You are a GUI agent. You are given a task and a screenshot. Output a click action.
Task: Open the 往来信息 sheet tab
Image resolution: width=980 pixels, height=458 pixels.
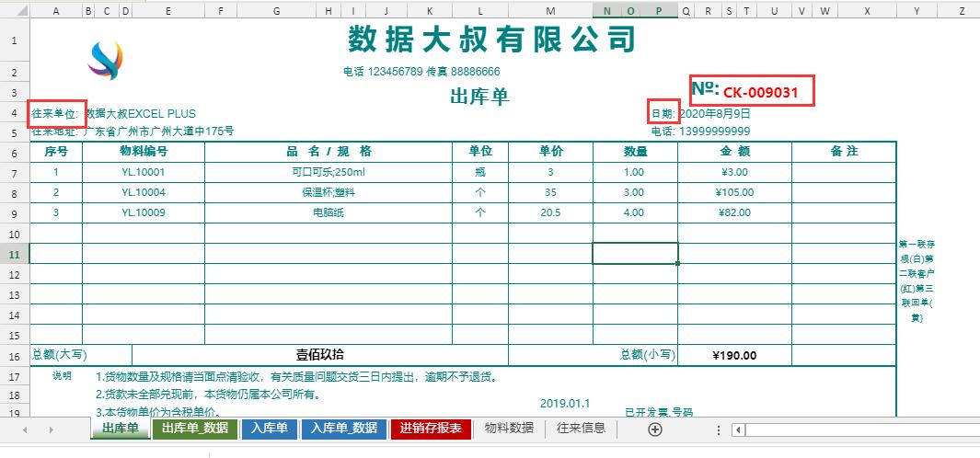581,429
